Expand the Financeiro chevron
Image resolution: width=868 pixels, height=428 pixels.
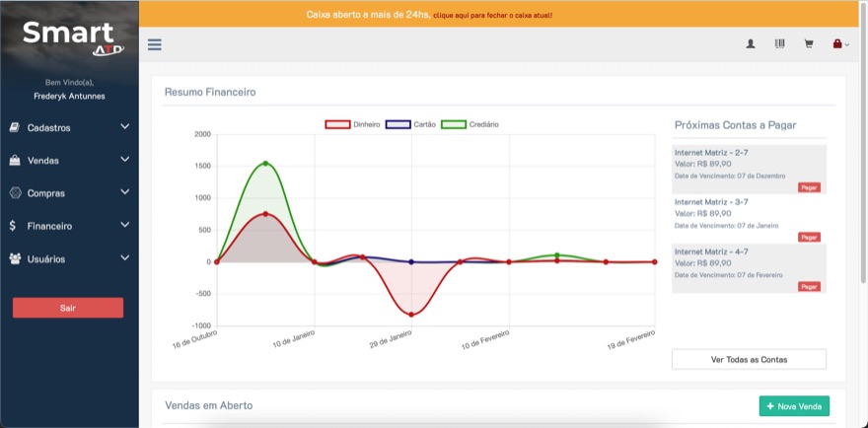coord(125,225)
